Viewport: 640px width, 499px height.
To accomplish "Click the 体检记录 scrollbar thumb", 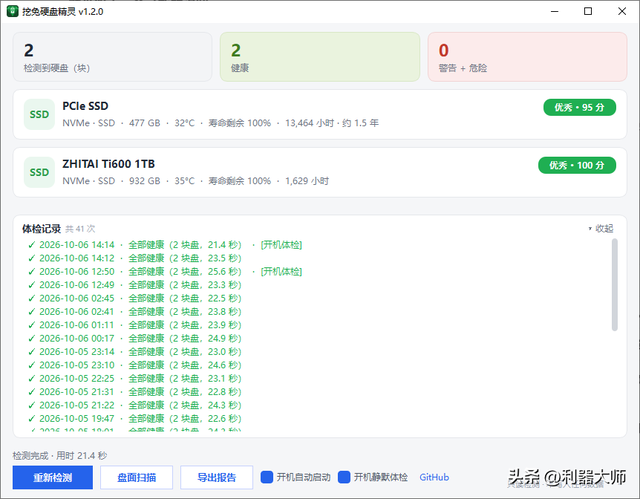I will click(615, 285).
